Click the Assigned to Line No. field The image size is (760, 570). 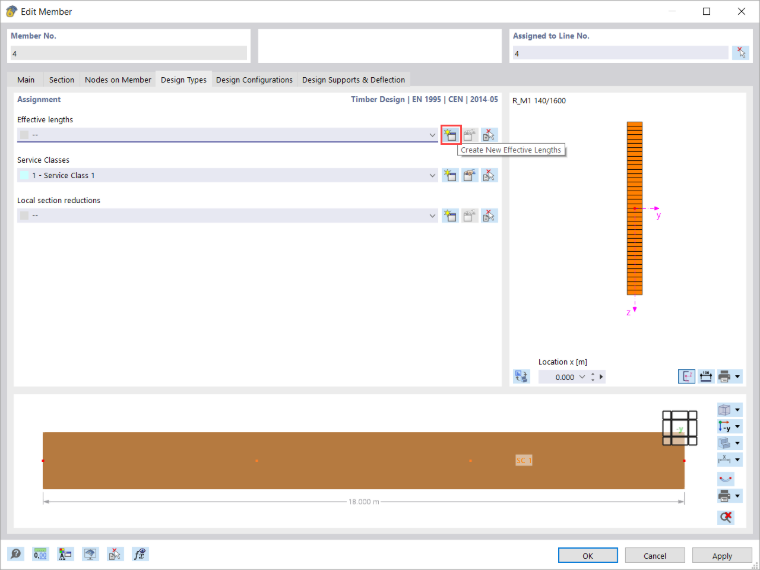pyautogui.click(x=620, y=53)
